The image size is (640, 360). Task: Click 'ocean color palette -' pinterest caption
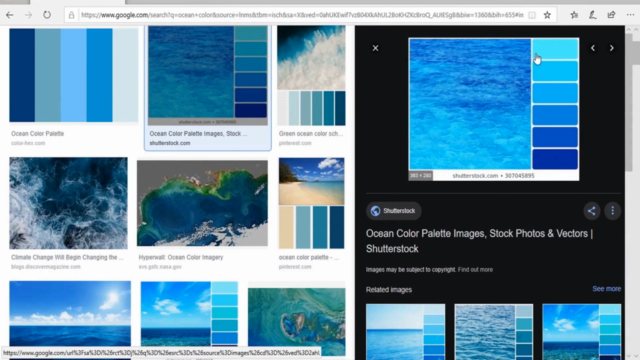tap(309, 257)
